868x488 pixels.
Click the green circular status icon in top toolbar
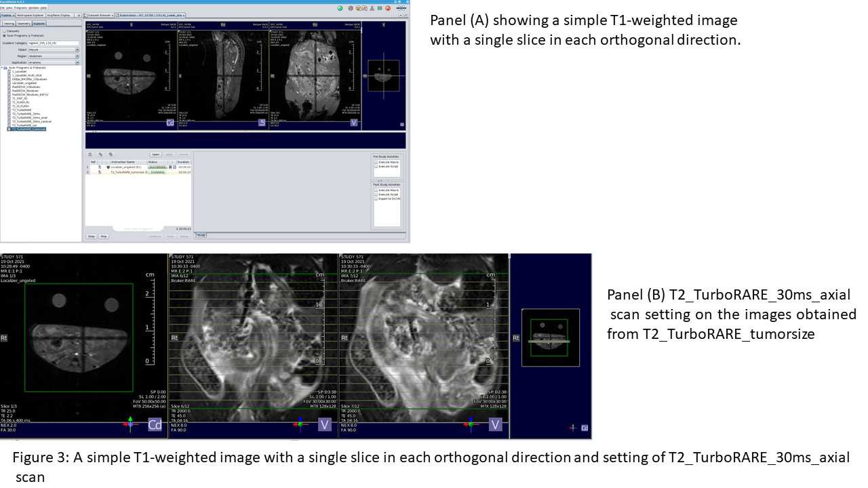340,8
